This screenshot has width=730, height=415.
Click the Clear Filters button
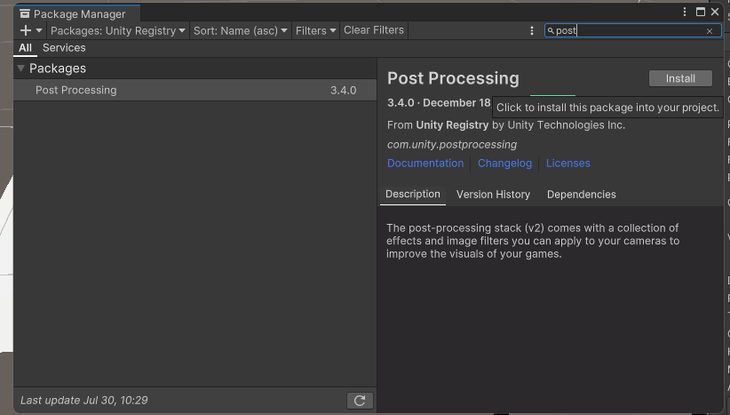(x=374, y=30)
